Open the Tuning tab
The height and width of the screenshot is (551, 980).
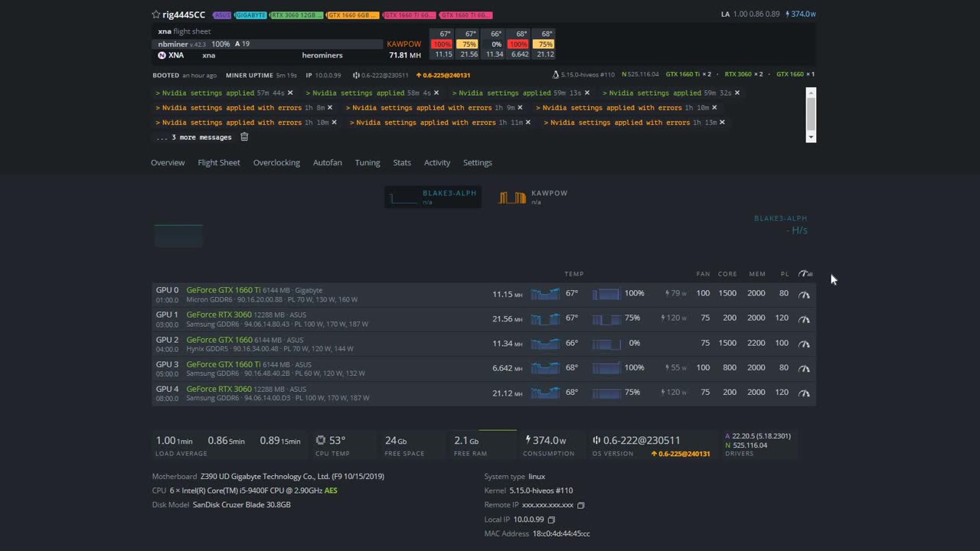(367, 162)
